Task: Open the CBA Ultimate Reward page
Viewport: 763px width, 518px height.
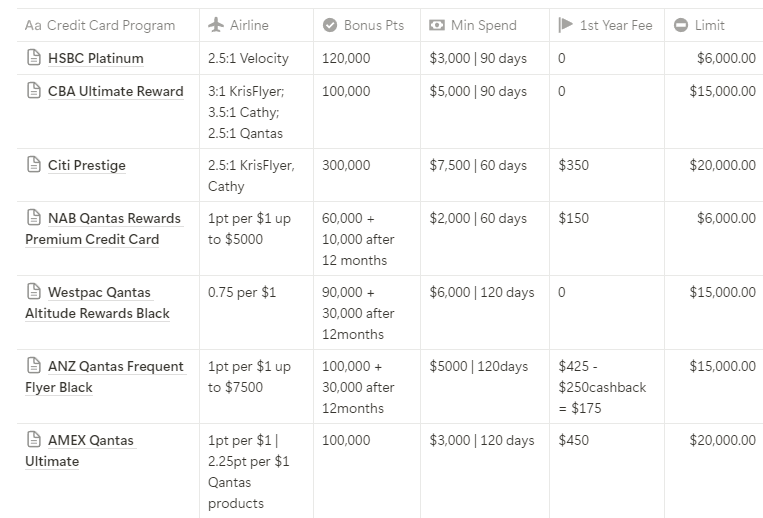Action: point(115,92)
